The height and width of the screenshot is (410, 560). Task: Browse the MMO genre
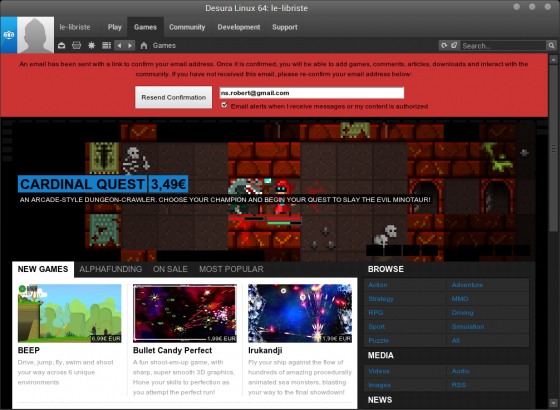(x=460, y=299)
